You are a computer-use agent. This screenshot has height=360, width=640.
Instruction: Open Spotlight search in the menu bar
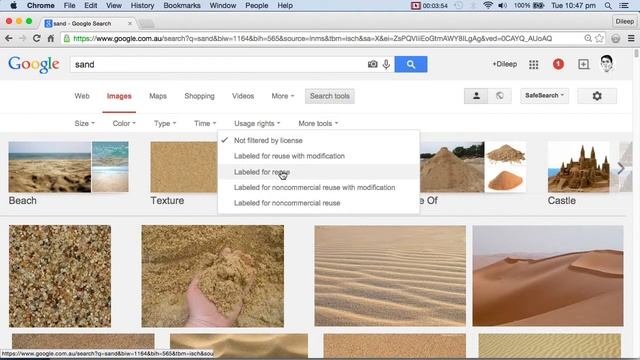tap(608, 5)
